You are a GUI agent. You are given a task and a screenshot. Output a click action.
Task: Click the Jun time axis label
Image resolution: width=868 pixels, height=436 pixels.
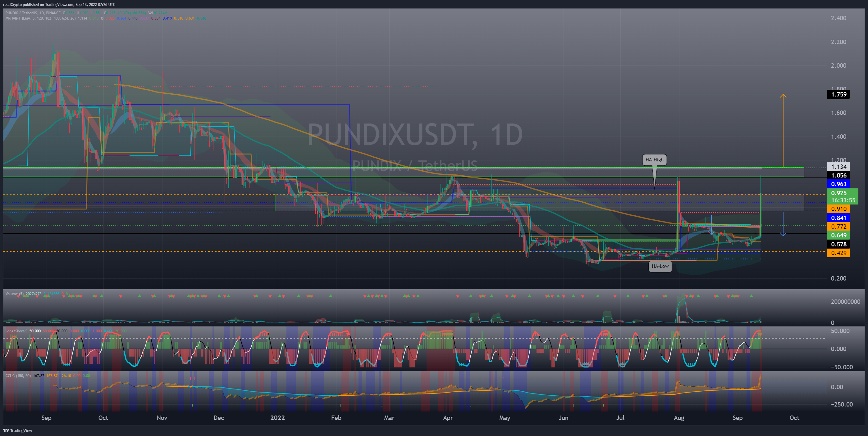[x=563, y=418]
